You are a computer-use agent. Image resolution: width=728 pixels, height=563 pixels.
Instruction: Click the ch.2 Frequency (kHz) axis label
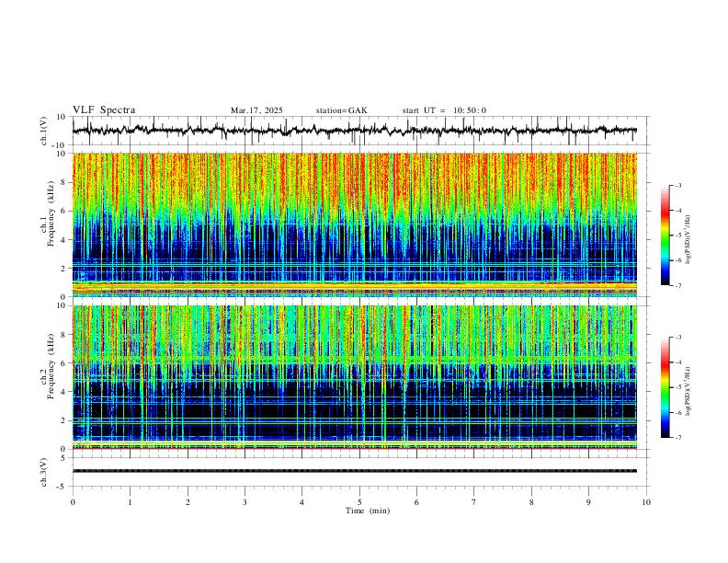pos(48,366)
